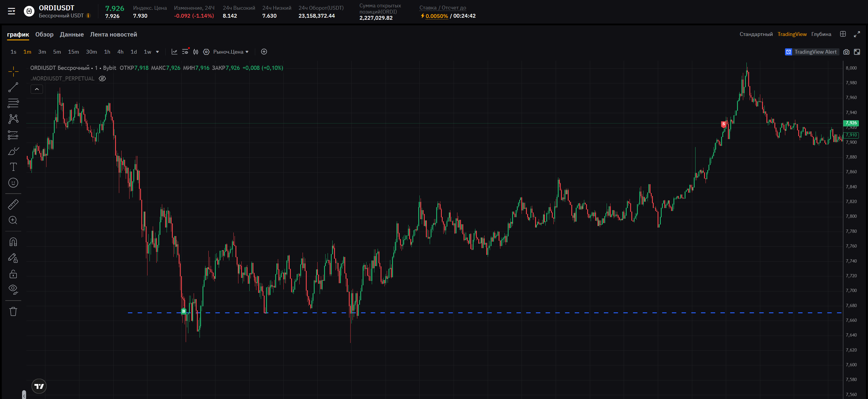This screenshot has height=399, width=868.
Task: Switch to the Обзор tab
Action: coord(44,34)
